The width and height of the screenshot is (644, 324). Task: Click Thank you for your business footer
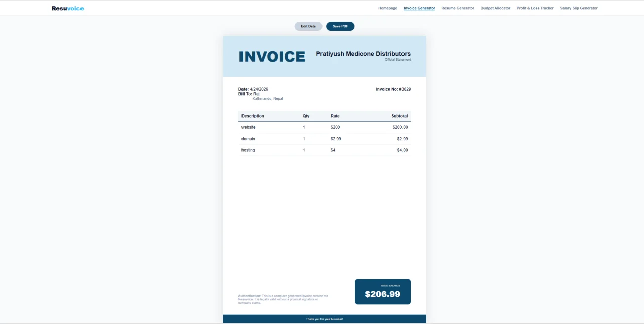(325, 319)
